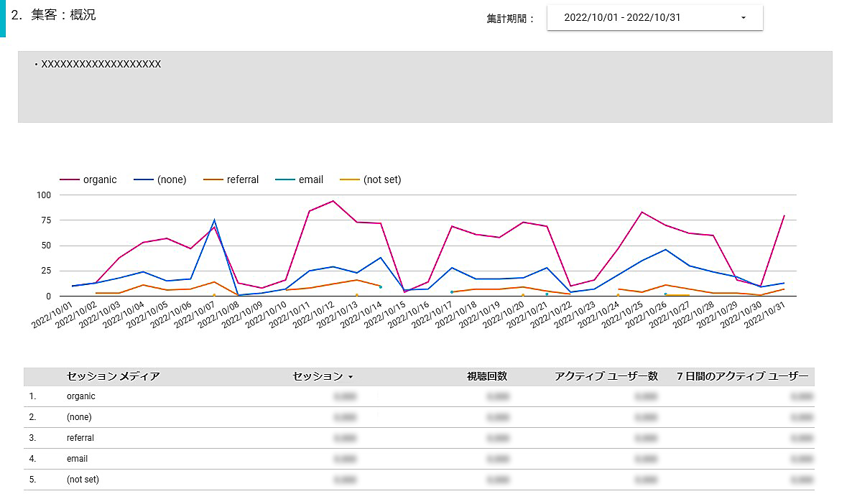852x504 pixels.
Task: Click the gray XXXXXXXX comment text box
Action: click(425, 87)
